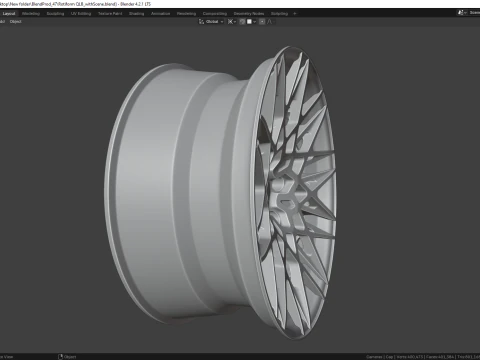Click the Verts count in status bar
The width and height of the screenshot is (480, 360).
pyautogui.click(x=410, y=357)
